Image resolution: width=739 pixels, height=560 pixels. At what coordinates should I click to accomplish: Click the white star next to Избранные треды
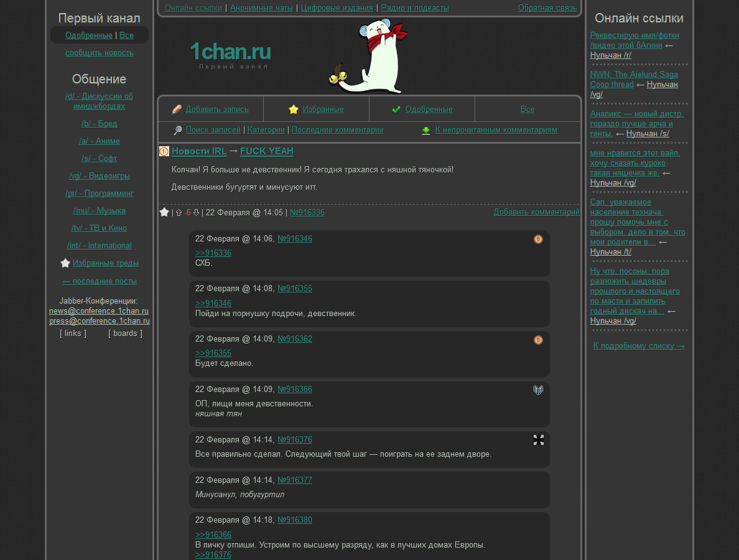click(65, 263)
